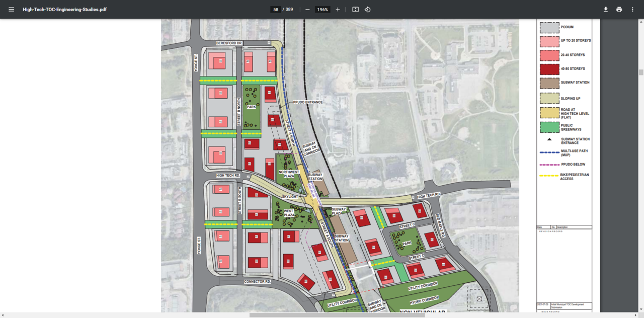The height and width of the screenshot is (318, 644).
Task: Click the High-Tech-TOC-Engineering-Studies.pdf title
Action: (64, 10)
